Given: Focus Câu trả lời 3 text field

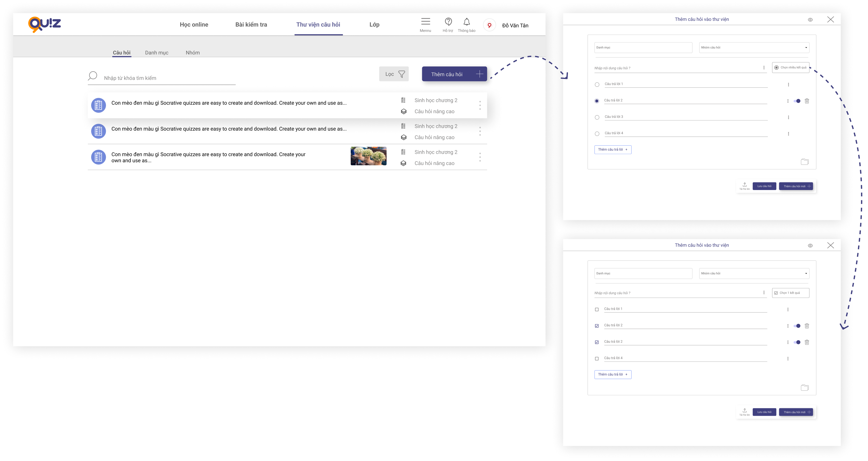Looking at the screenshot, I should [686, 117].
